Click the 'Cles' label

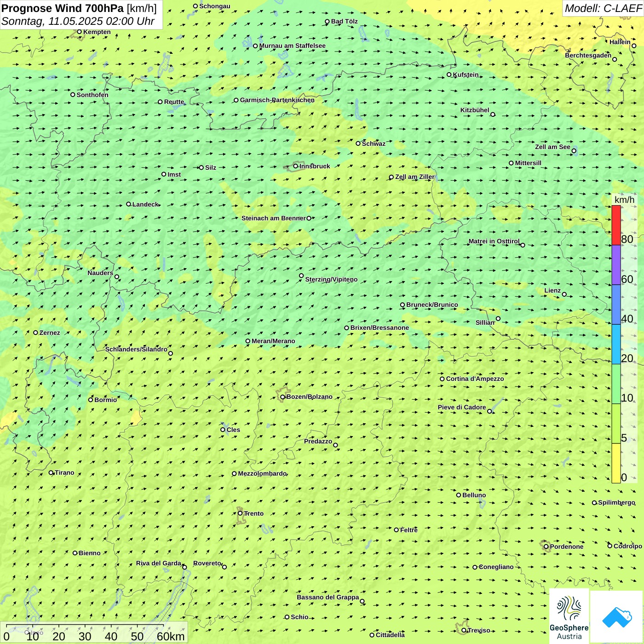233,430
